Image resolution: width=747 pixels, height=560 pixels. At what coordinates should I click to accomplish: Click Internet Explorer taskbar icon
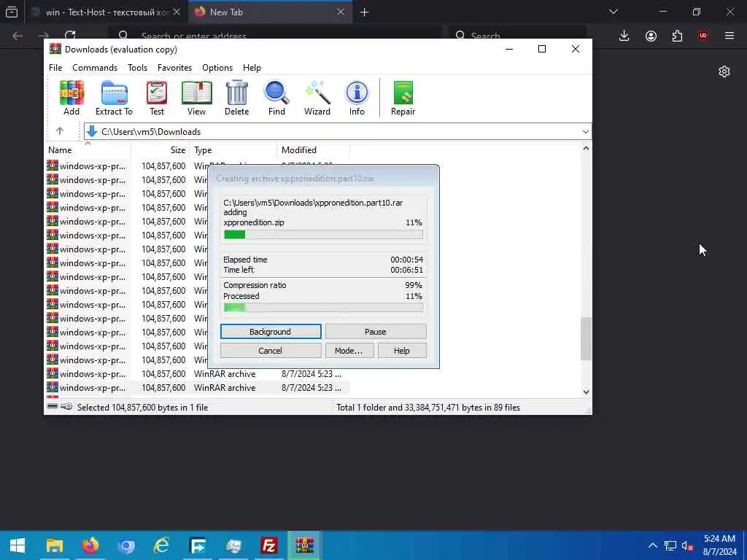[162, 545]
